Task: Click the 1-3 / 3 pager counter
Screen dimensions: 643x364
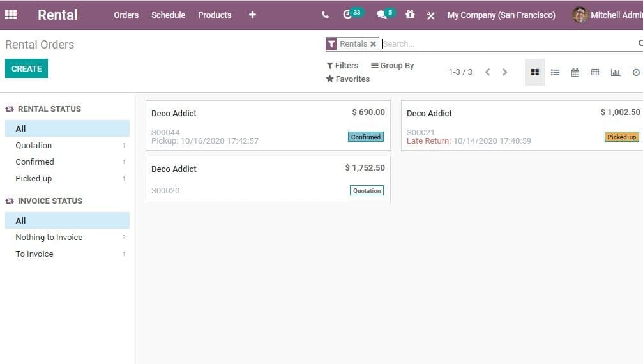Action: pos(460,72)
